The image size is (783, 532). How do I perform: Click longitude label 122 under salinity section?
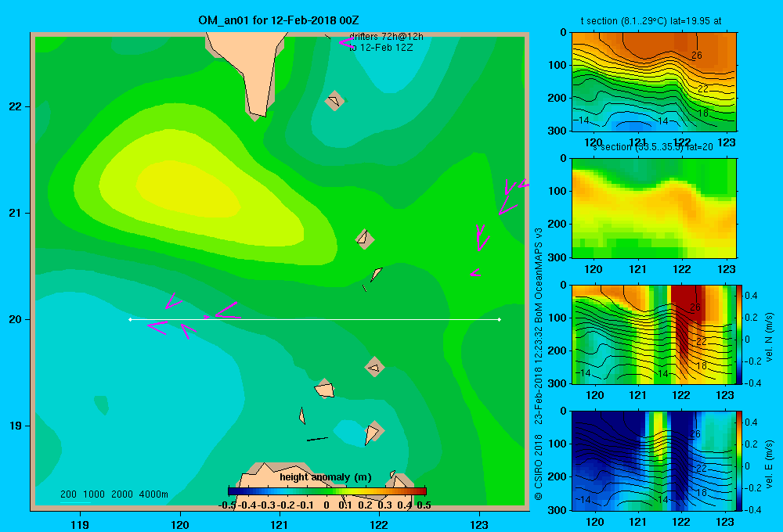coord(682,269)
